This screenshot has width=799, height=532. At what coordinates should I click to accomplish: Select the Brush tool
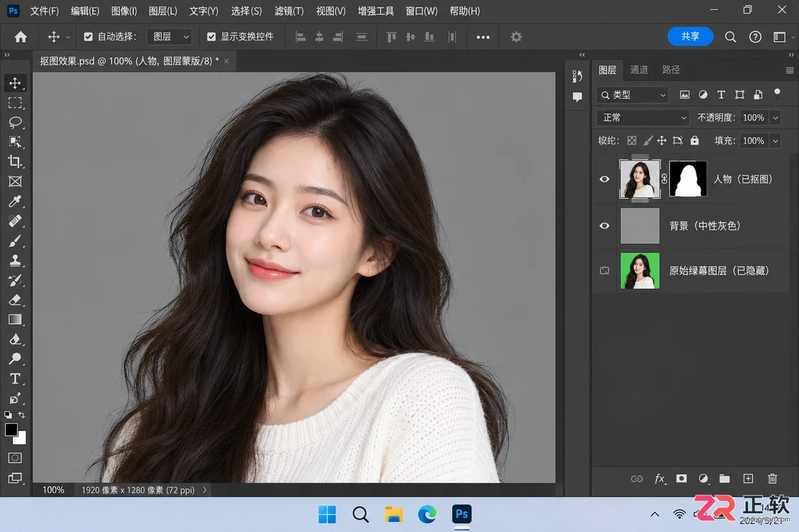pyautogui.click(x=15, y=241)
